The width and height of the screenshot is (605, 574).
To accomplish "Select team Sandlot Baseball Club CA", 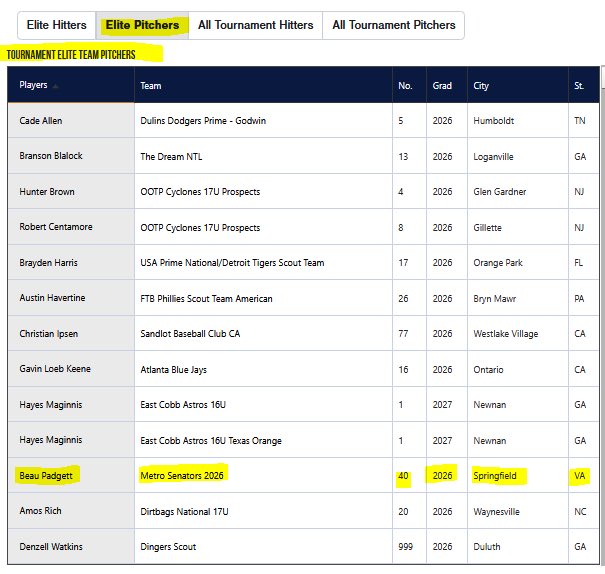I will [x=190, y=334].
